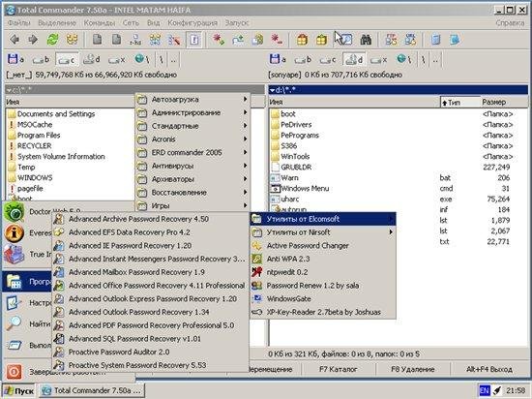Expand the Автозагрузка submenu
Image resolution: width=532 pixels, height=399 pixels.
[192, 100]
